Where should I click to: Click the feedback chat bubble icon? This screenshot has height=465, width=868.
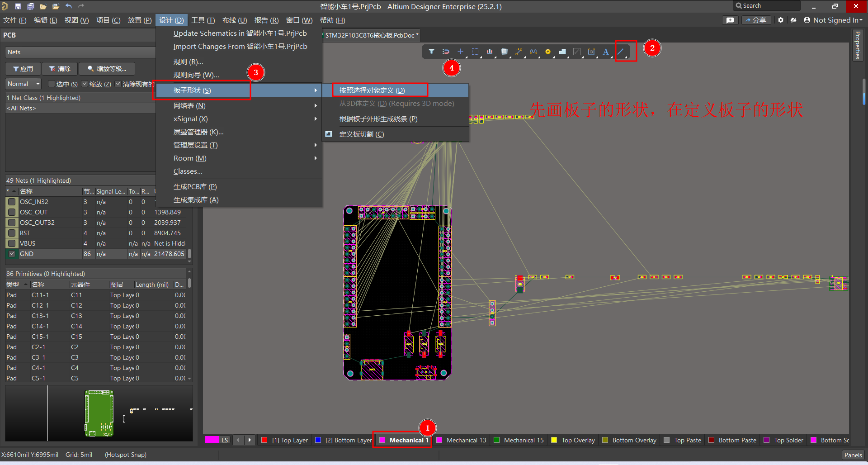click(730, 20)
